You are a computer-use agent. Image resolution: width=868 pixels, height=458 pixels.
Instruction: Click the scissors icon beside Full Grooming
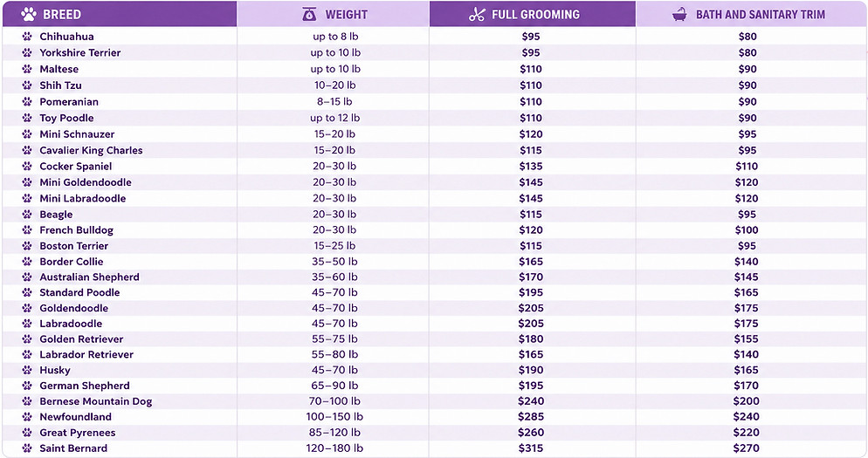pos(477,14)
